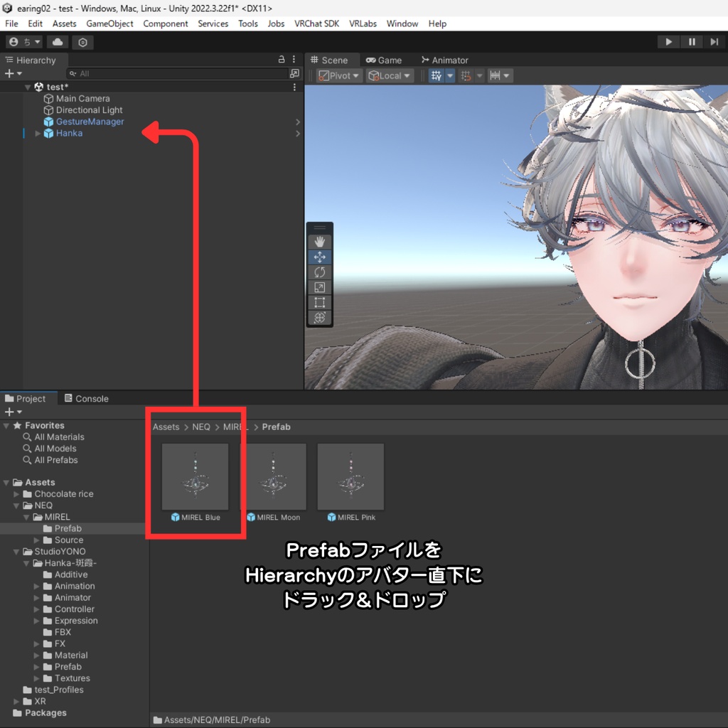Select the Packages folder

pyautogui.click(x=40, y=712)
